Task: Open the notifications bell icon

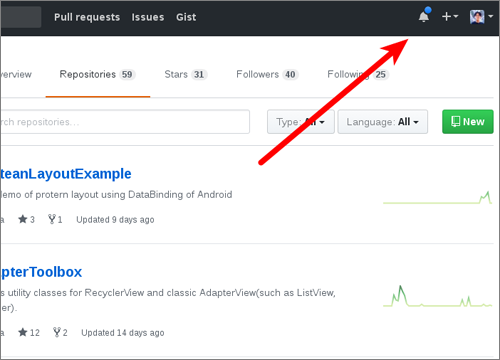Action: pos(424,15)
